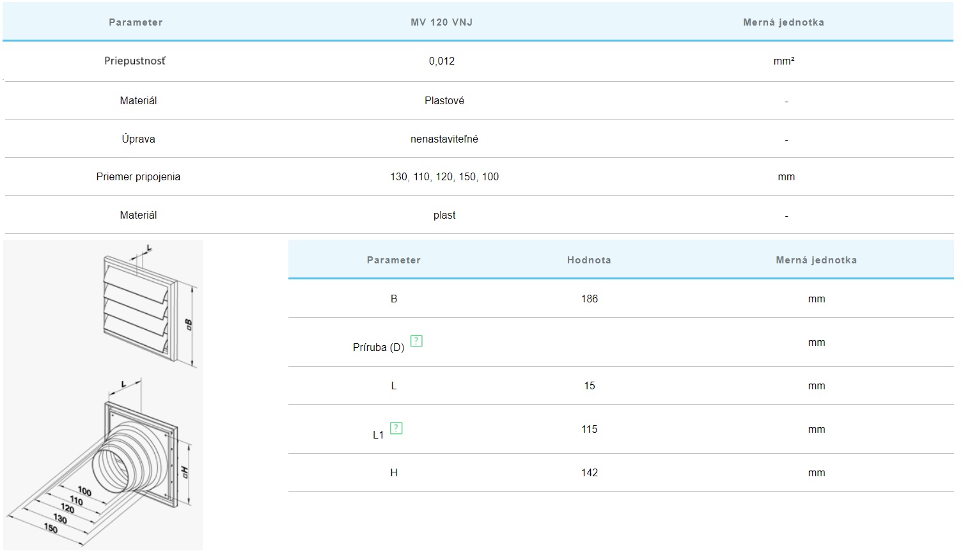Select the Priepustnosť row label

(135, 61)
